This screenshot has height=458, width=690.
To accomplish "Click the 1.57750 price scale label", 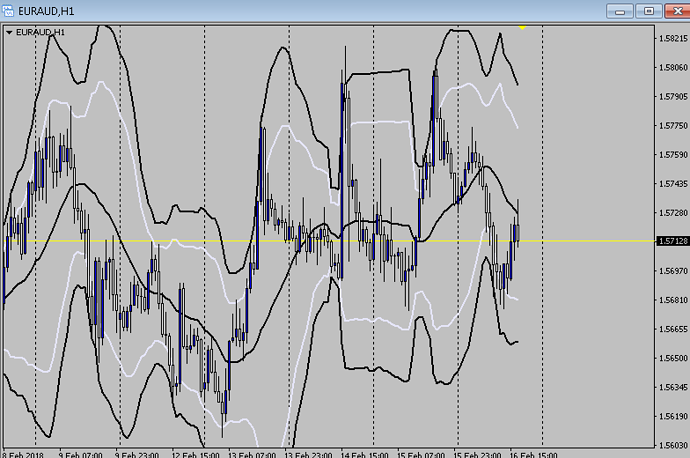I will point(673,125).
